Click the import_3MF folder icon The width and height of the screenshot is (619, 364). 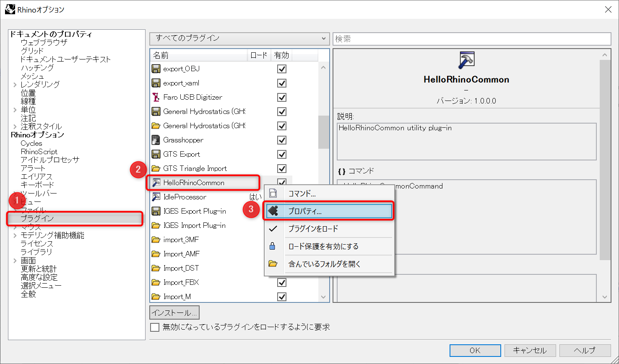156,240
